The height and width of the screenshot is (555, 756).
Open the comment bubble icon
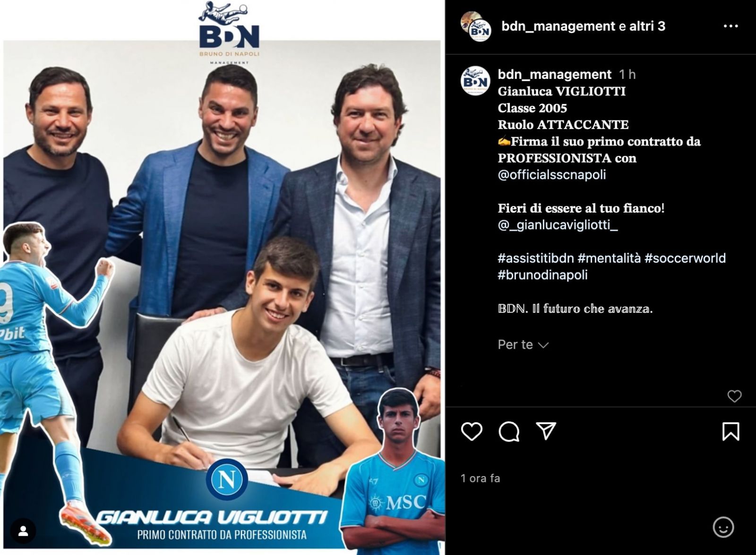click(x=509, y=431)
